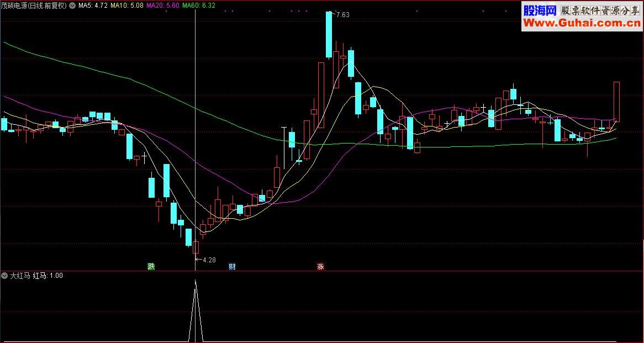Click the tall cyan candle at the 7.63 peak
644x343 pixels.
[x=329, y=34]
